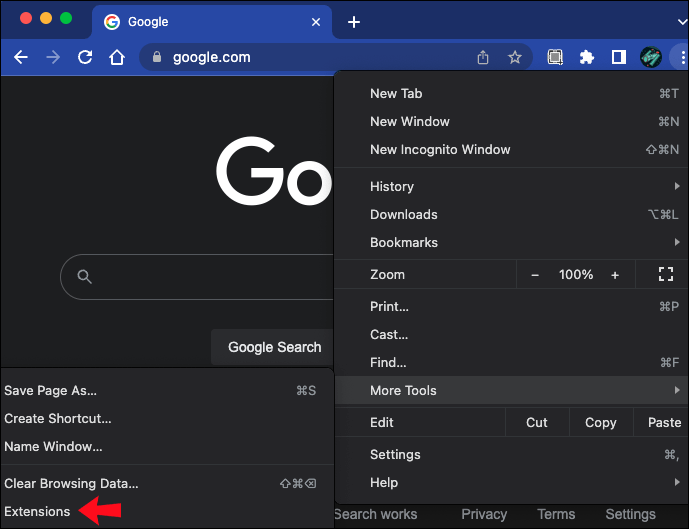Image resolution: width=689 pixels, height=529 pixels.
Task: Choose New Window menu item
Action: [511, 122]
